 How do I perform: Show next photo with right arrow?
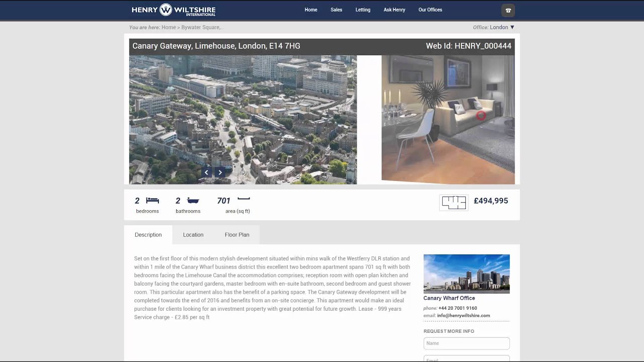tap(220, 172)
